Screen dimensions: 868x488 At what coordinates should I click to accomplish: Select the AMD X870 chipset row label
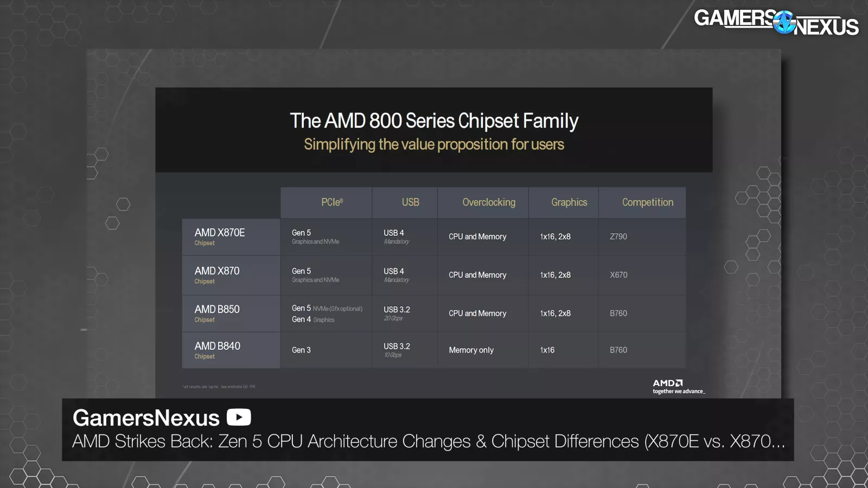(217, 275)
